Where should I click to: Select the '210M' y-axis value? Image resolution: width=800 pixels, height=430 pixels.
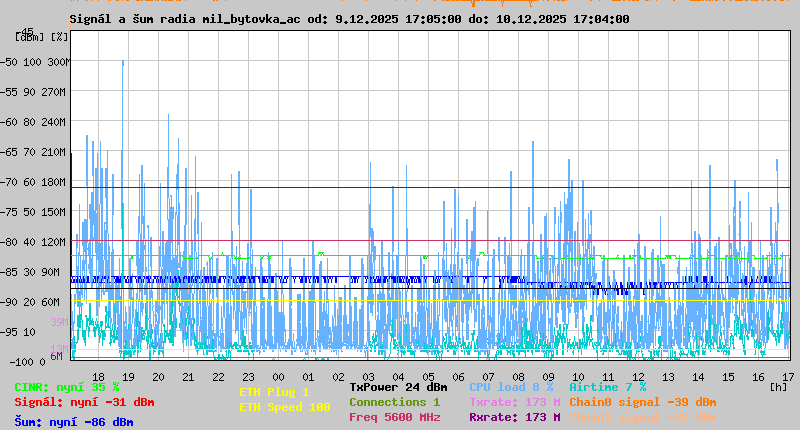click(57, 152)
